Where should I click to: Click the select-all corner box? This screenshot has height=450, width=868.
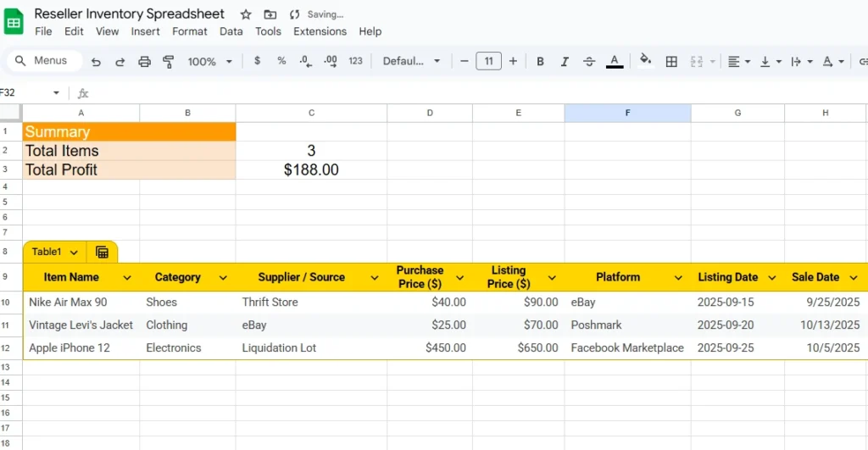[11, 113]
